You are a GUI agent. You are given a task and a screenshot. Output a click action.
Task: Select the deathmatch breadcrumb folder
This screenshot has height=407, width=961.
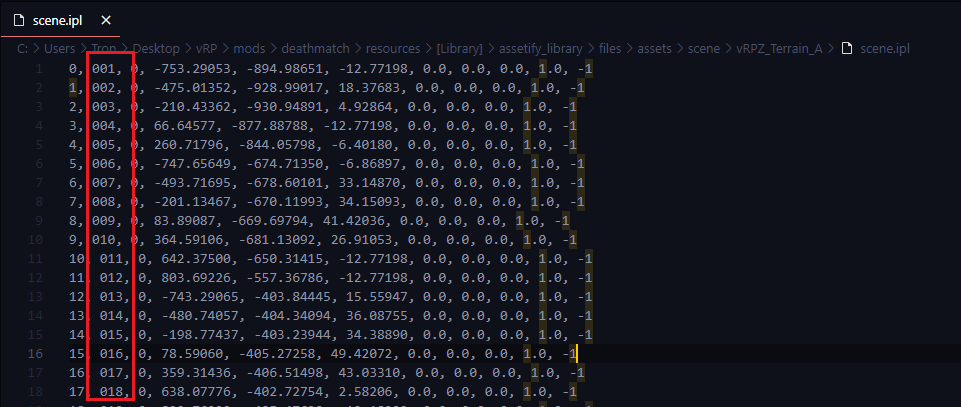click(x=315, y=48)
